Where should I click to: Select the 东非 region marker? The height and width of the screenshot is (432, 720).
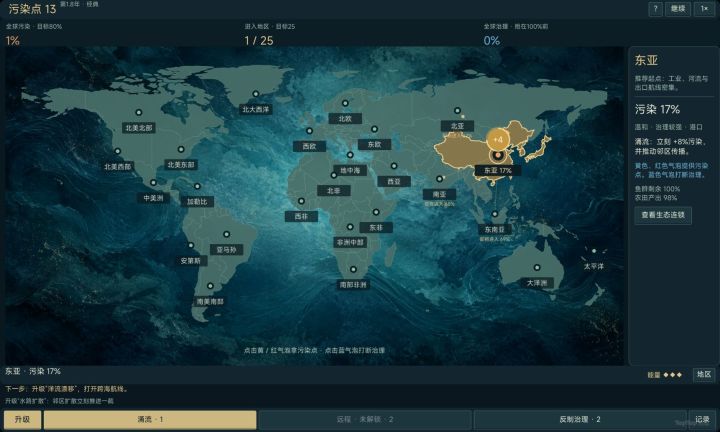coord(376,212)
